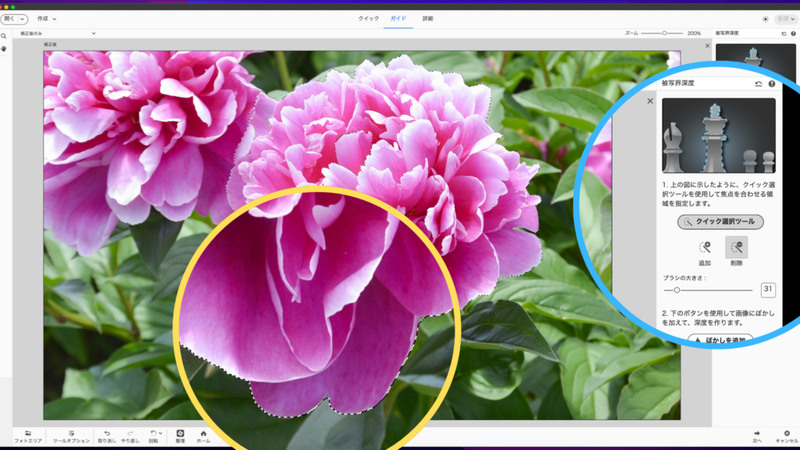The height and width of the screenshot is (450, 800).
Task: Click the sun brightness icon in the top bar
Action: (x=765, y=19)
